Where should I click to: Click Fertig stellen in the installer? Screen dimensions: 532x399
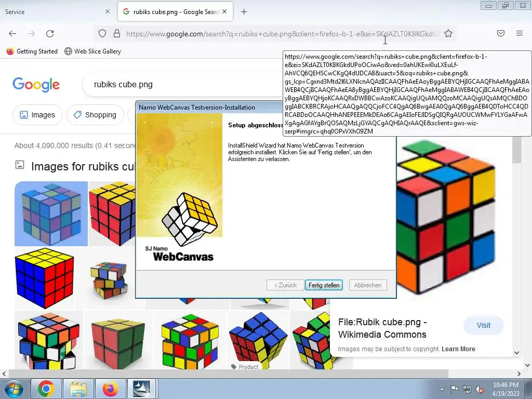324,285
